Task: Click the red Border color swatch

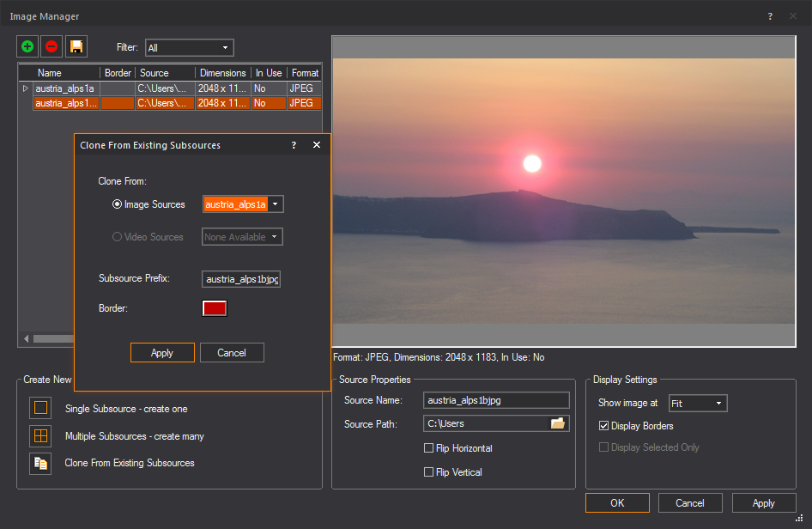Action: click(215, 308)
